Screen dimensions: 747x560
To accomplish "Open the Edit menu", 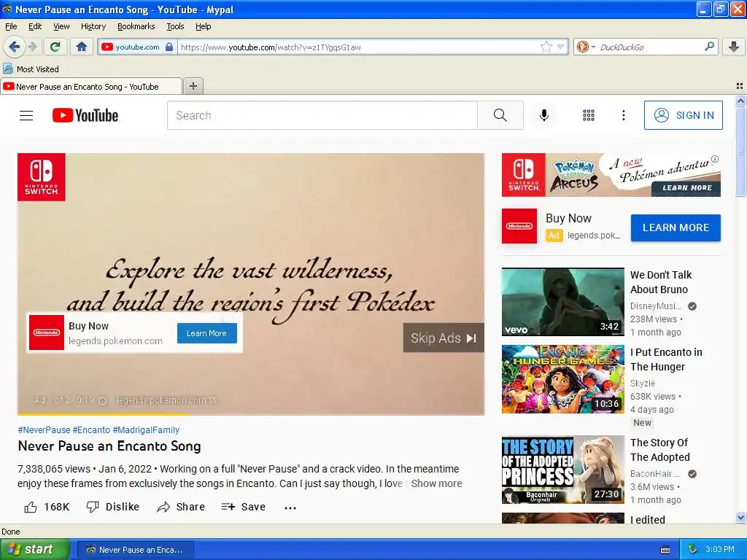I will [35, 26].
